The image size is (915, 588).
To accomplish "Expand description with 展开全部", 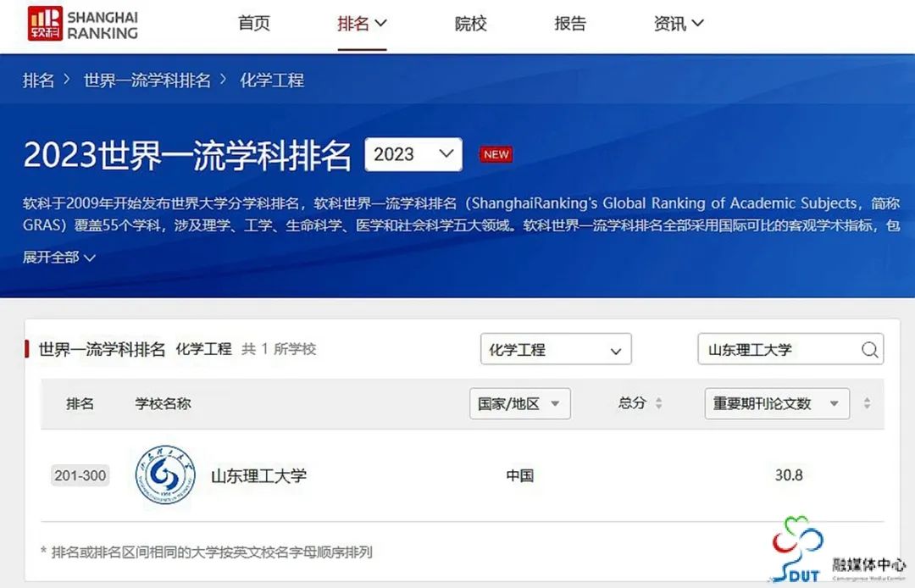I will pyautogui.click(x=58, y=258).
